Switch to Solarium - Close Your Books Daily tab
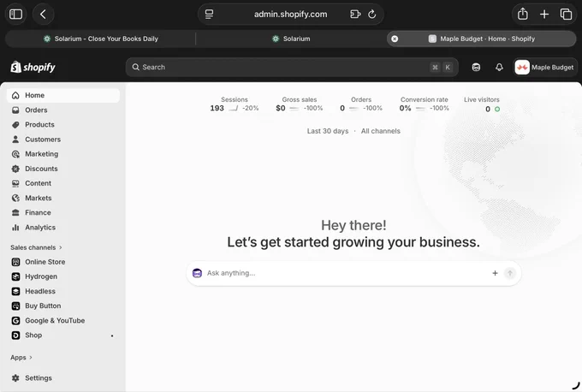 click(x=101, y=39)
